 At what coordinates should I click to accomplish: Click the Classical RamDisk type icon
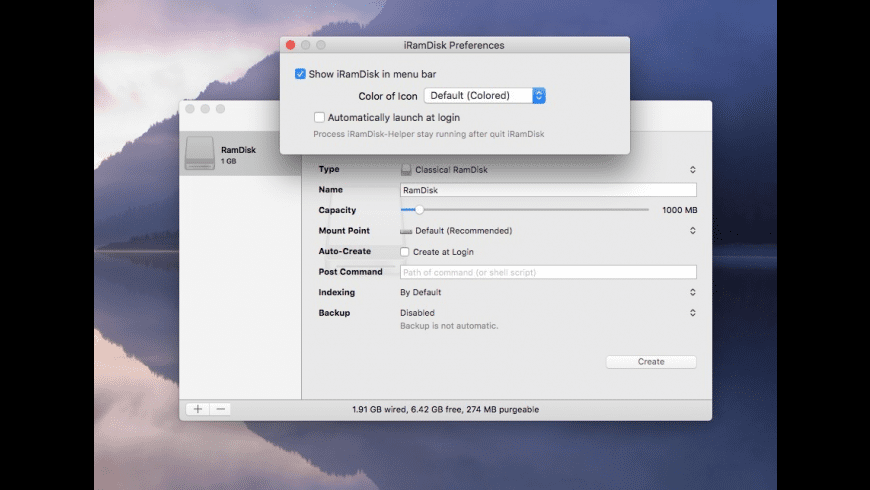406,169
